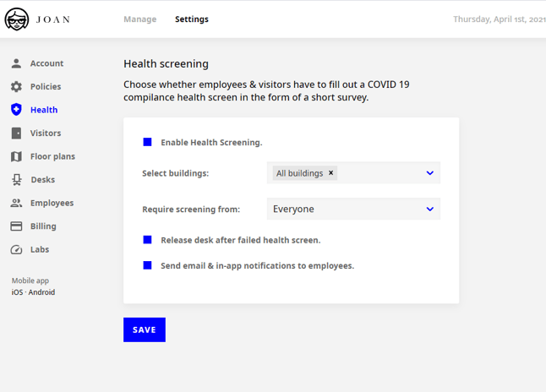Screen dimensions: 546x392
Task: Select the Settings tab
Action: point(192,19)
